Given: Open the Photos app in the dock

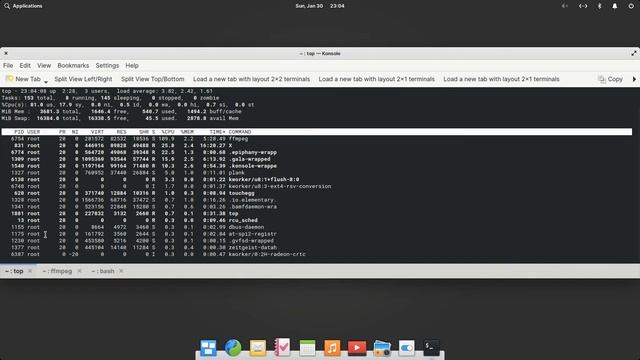Looking at the screenshot, I should pos(382,348).
